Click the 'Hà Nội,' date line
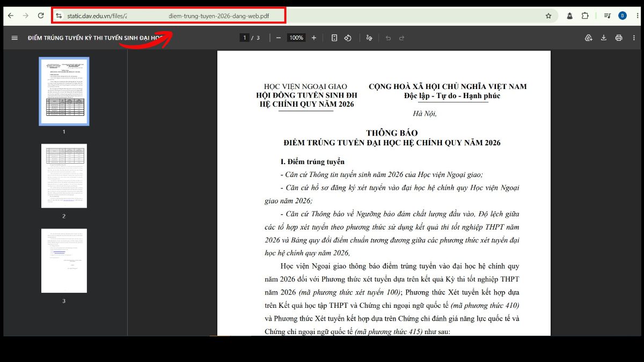This screenshot has width=644, height=362. click(x=425, y=113)
